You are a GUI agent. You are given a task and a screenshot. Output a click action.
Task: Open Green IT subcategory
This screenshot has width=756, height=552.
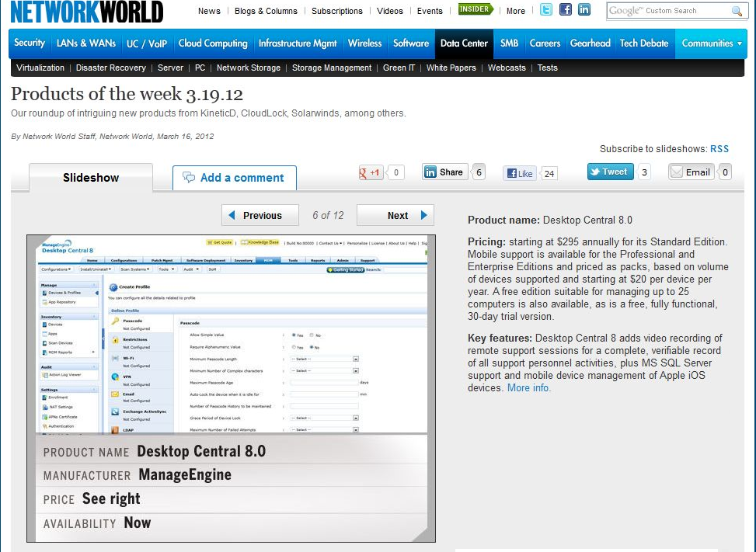(x=399, y=68)
